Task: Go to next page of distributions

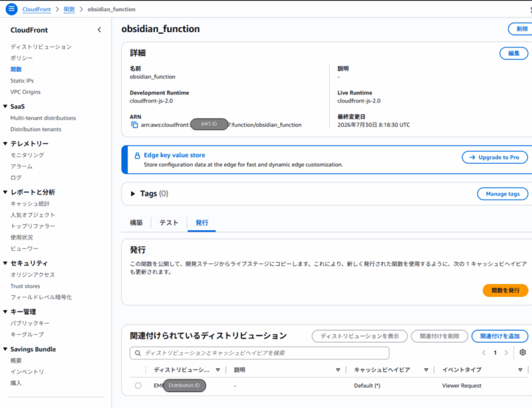Action: (506, 353)
